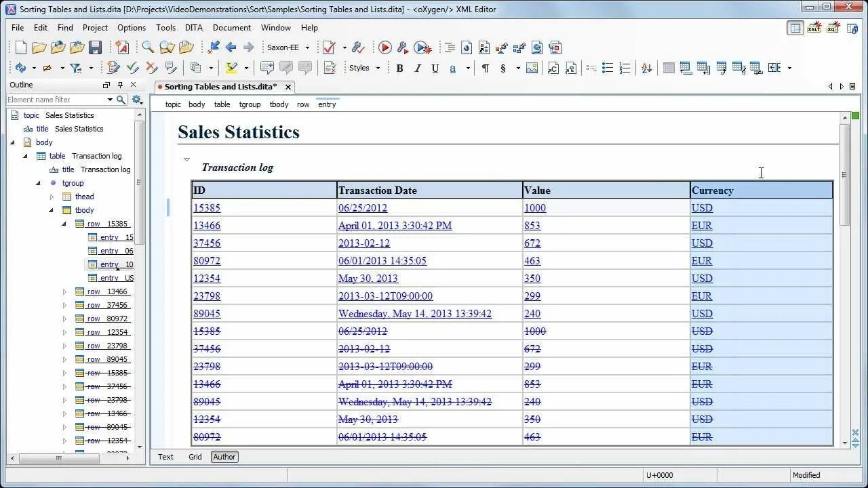Reject change with red X icon
Screen dimensions: 868x488
pos(152,68)
